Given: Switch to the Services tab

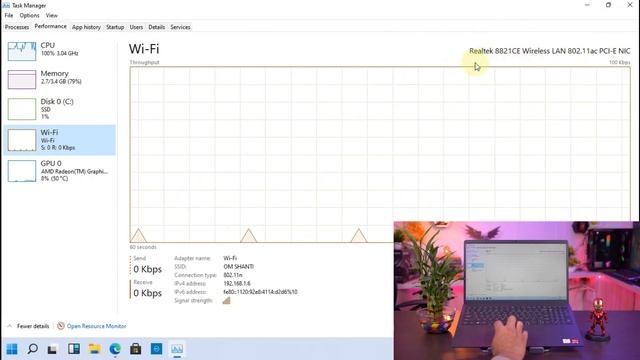Looking at the screenshot, I should (180, 27).
